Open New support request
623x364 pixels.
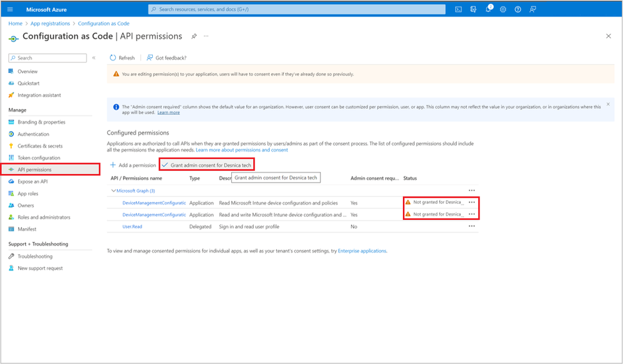tap(40, 269)
